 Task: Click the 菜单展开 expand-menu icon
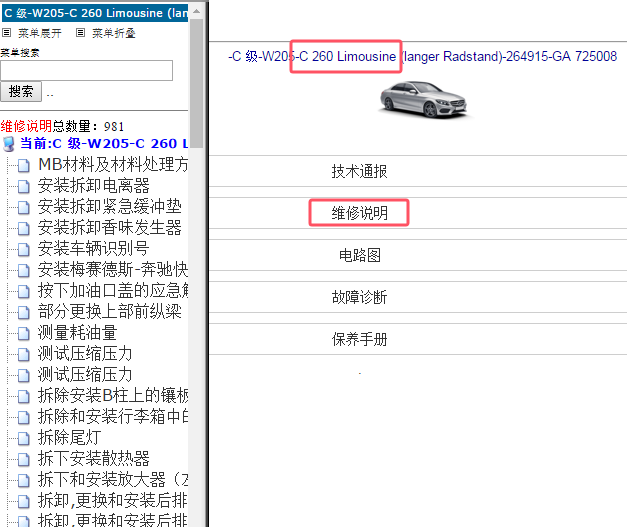(6, 32)
